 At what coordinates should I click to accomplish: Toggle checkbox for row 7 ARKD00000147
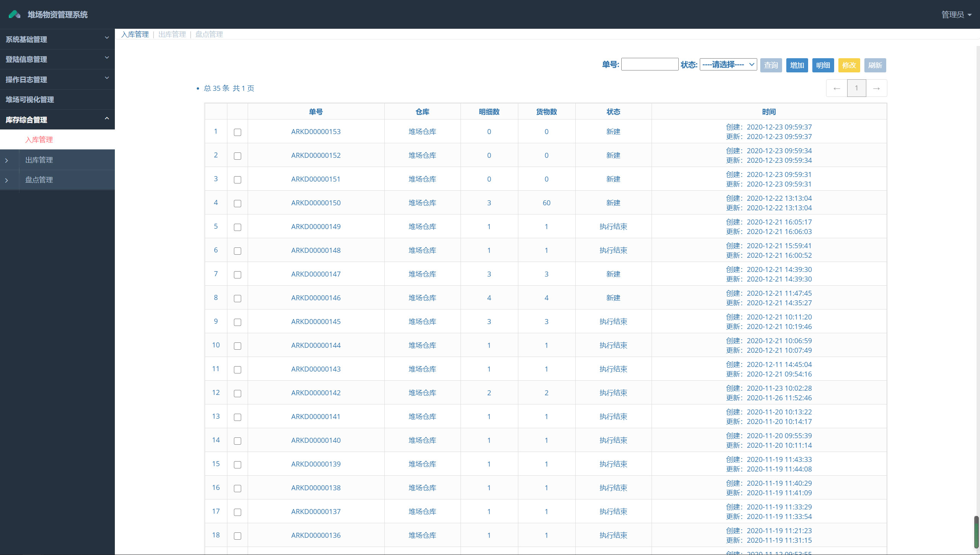point(237,274)
